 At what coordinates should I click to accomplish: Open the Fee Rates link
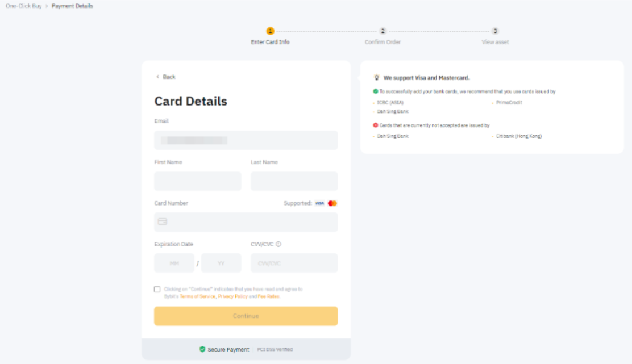268,296
